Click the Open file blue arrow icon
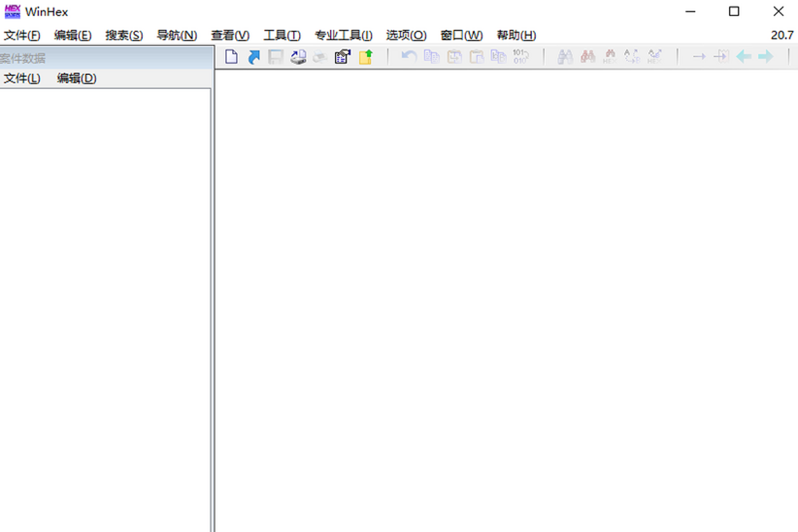The height and width of the screenshot is (532, 798). click(253, 57)
